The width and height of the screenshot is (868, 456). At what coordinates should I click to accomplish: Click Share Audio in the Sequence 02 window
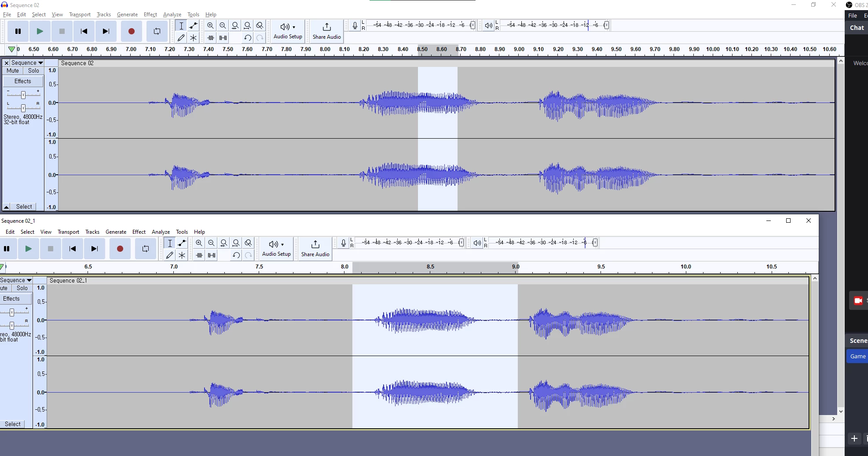326,31
